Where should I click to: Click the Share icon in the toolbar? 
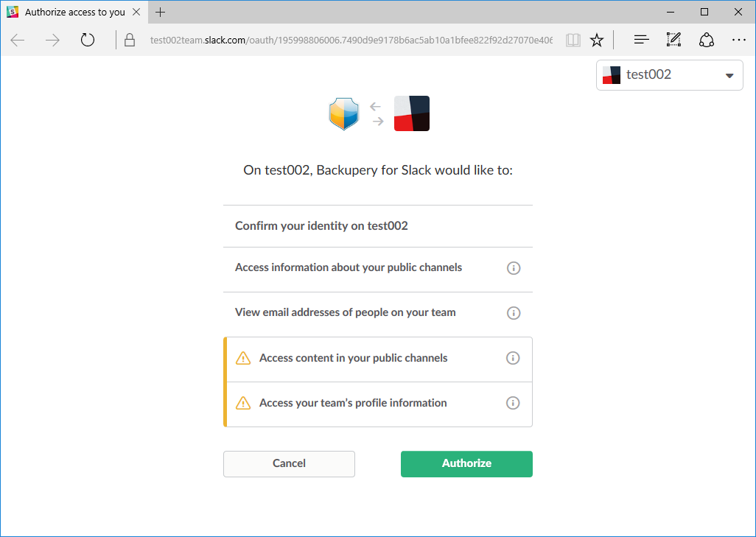[x=706, y=40]
